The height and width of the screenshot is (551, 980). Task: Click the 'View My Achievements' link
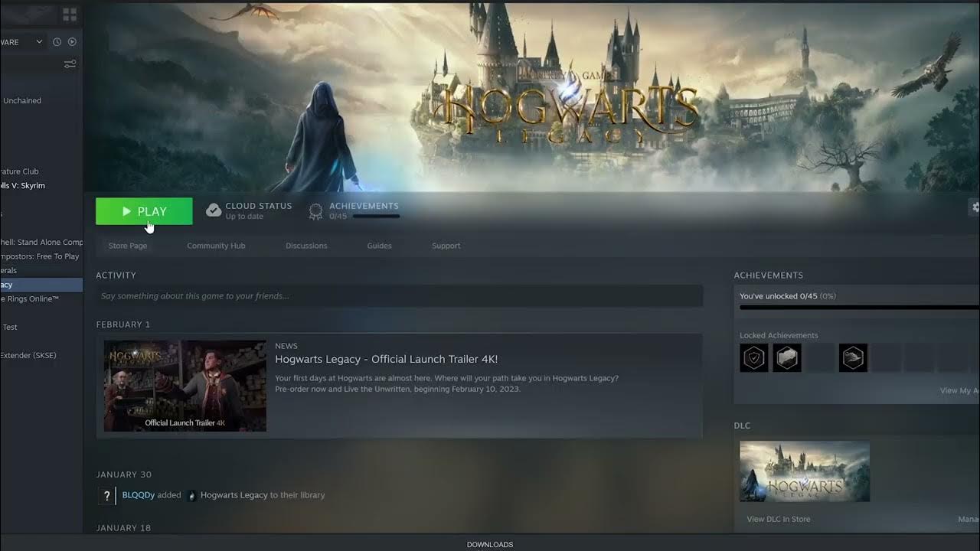click(959, 390)
